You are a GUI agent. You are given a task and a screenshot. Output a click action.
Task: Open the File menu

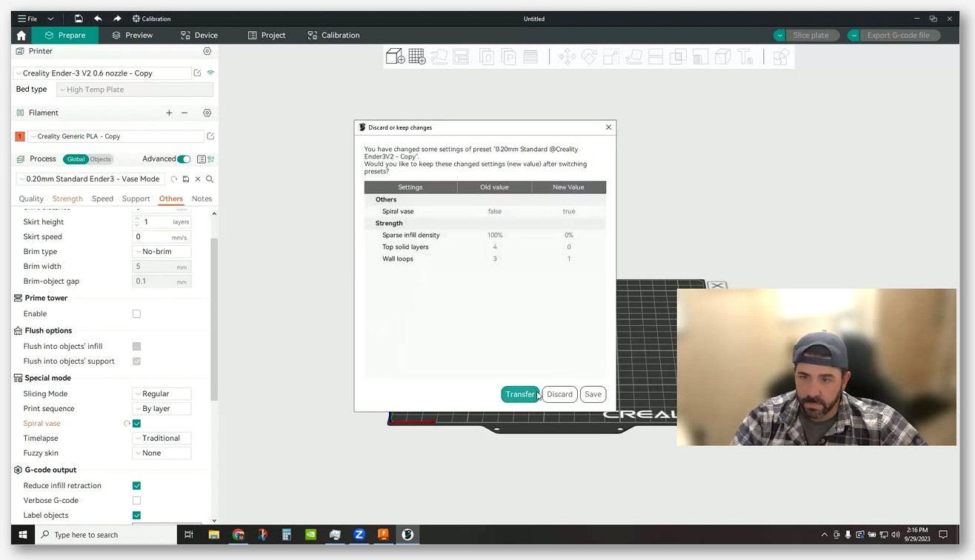click(27, 19)
